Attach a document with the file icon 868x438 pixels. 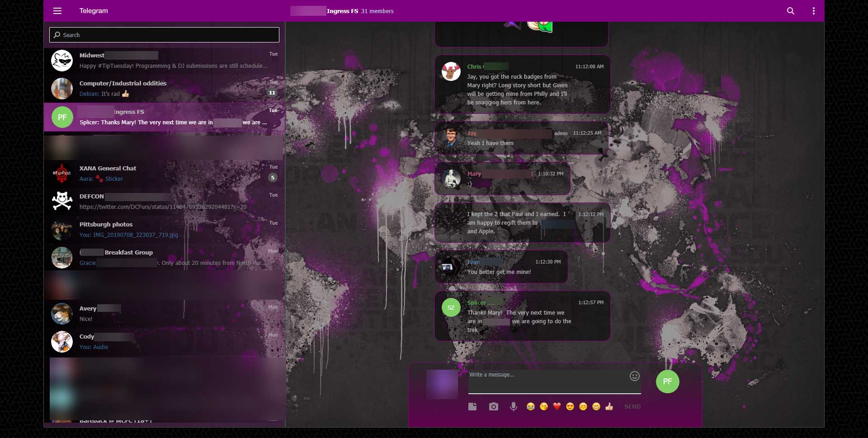click(x=472, y=406)
